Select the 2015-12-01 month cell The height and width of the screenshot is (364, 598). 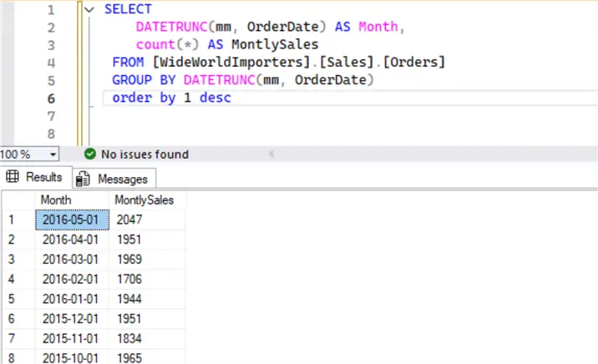tap(72, 317)
